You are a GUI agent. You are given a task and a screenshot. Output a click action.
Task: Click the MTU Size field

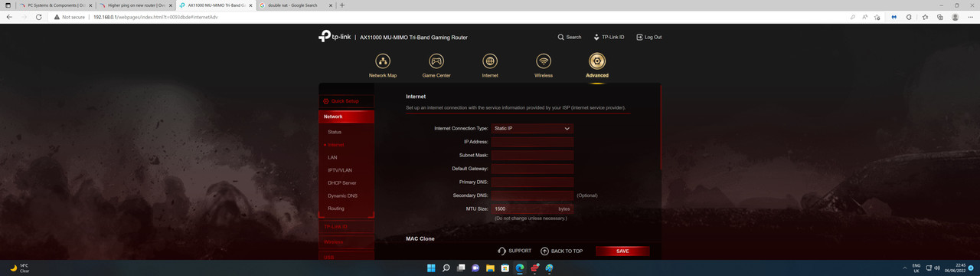coord(532,208)
